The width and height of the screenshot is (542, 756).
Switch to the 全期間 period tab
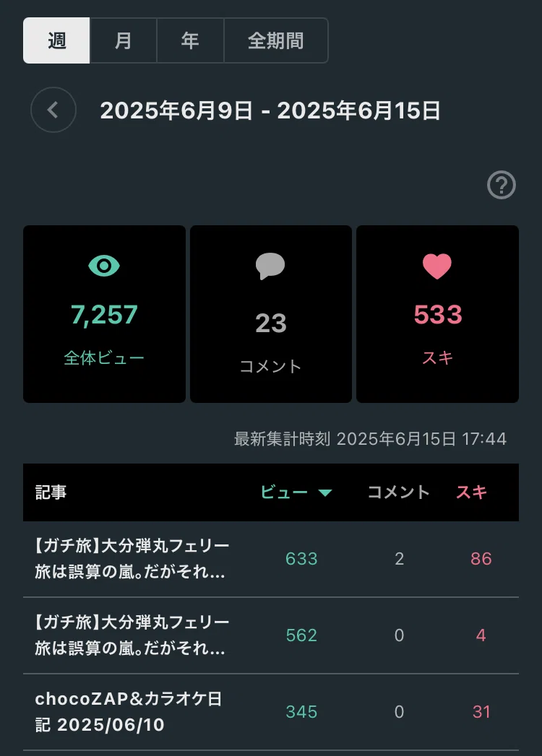tap(276, 40)
